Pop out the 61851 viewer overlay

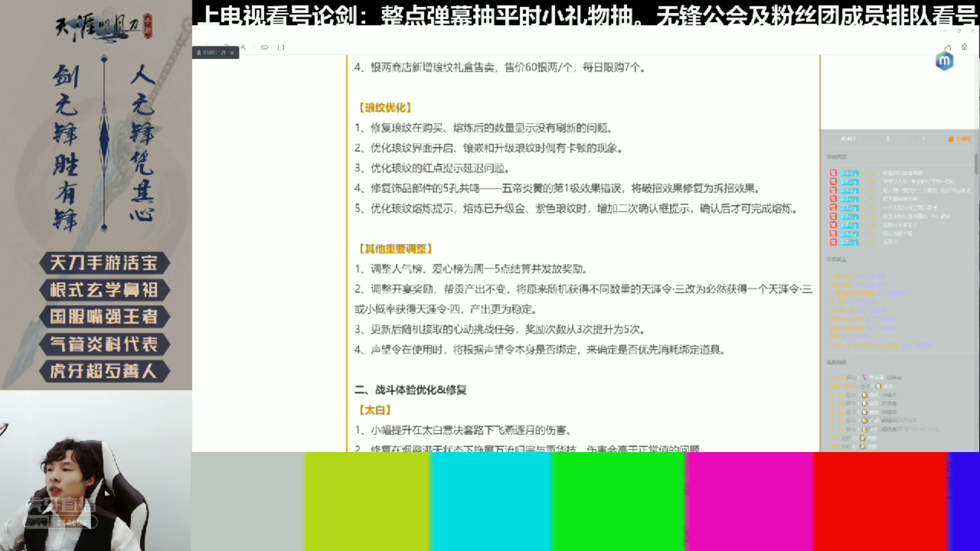[223, 53]
